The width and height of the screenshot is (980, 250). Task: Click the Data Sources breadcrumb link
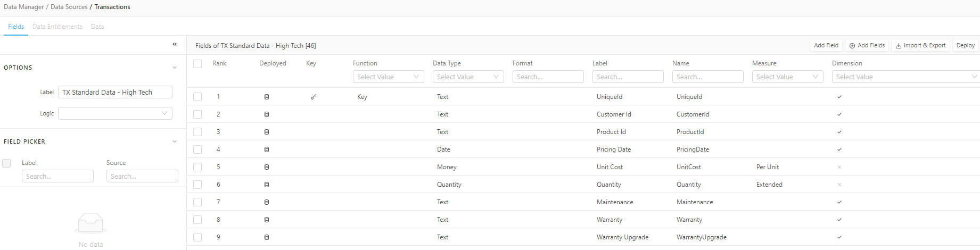[x=69, y=7]
